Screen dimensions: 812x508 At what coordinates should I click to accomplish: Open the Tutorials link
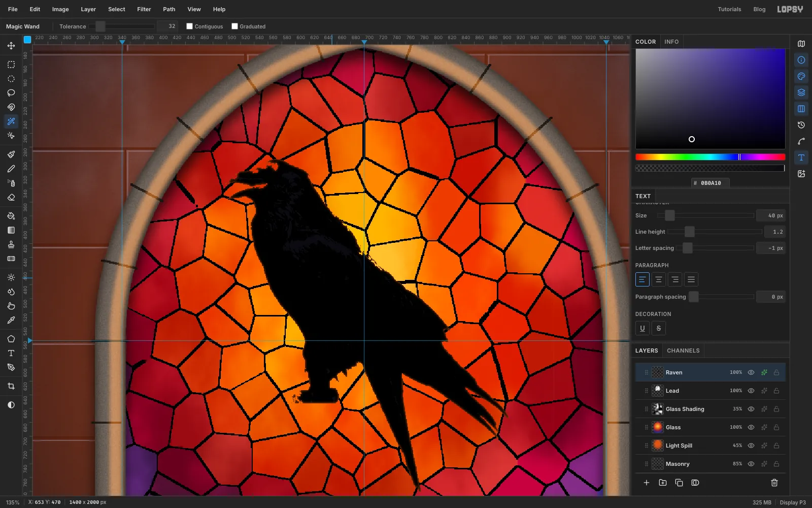[x=729, y=9]
